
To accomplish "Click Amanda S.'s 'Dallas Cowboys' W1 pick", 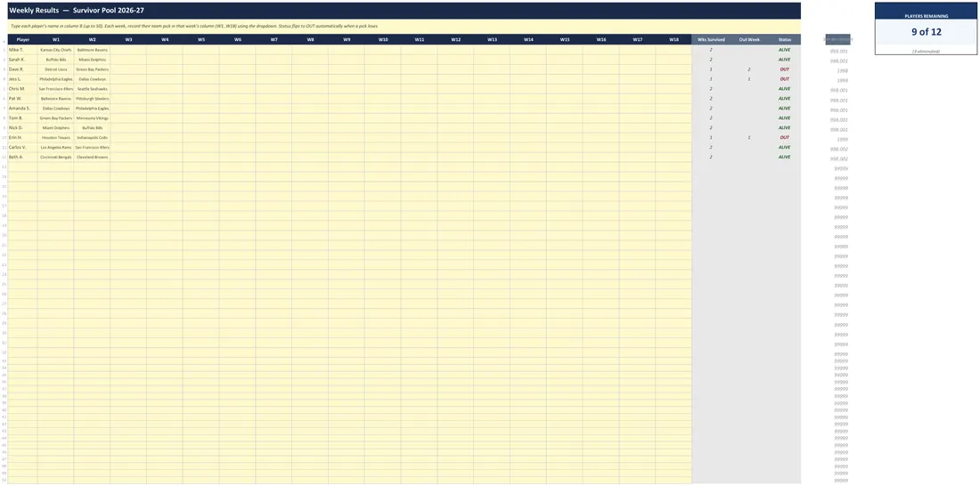I will [55, 108].
